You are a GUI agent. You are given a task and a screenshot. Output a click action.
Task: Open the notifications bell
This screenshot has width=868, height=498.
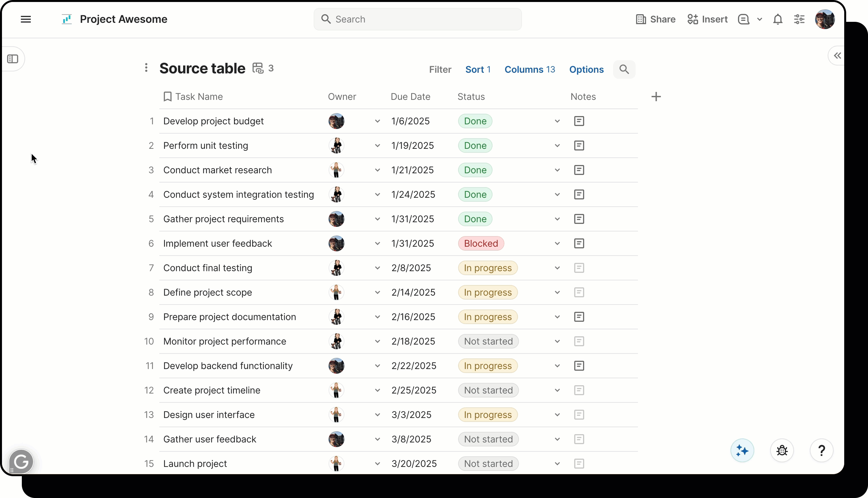tap(778, 19)
